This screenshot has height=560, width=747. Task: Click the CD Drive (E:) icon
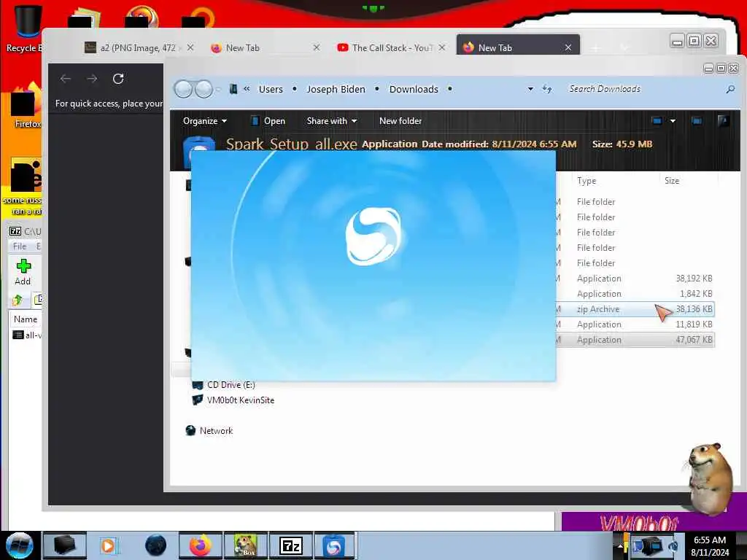197,385
